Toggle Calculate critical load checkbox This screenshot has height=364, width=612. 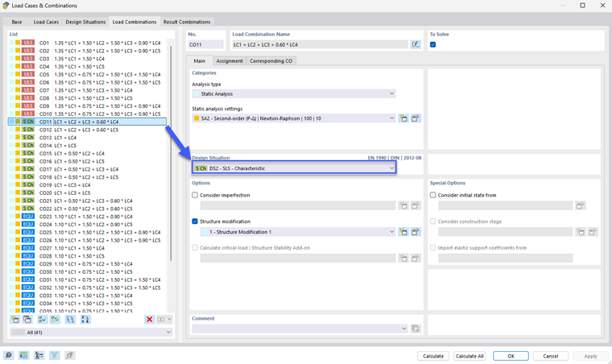195,248
